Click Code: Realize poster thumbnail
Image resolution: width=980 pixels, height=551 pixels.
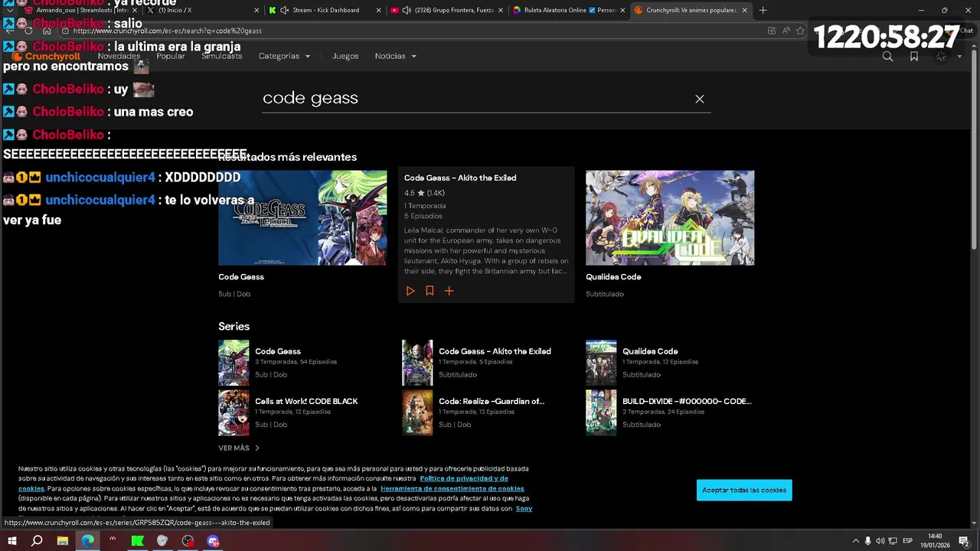point(417,412)
